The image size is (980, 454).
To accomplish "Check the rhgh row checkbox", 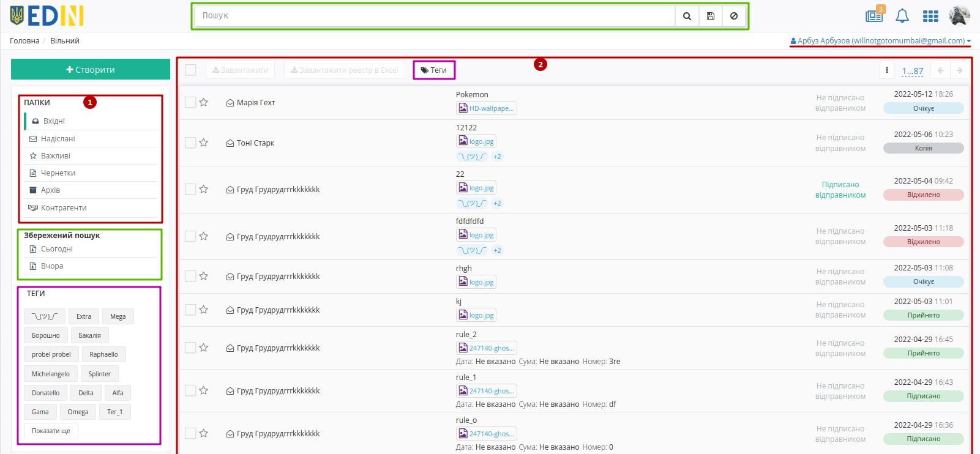I will pyautogui.click(x=190, y=276).
